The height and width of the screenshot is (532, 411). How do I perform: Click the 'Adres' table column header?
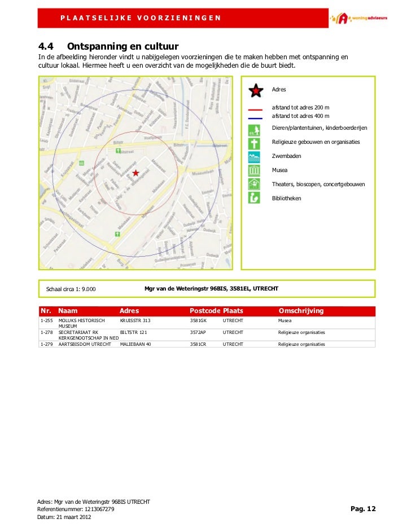(129, 311)
